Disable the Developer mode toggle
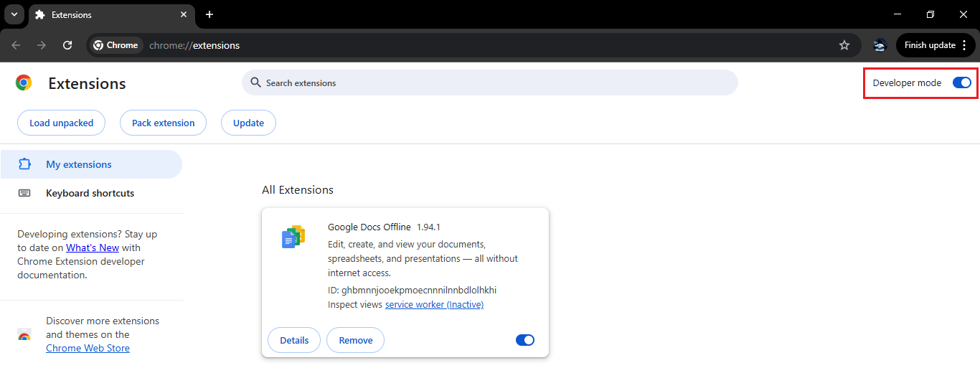Image resolution: width=980 pixels, height=368 pixels. (961, 82)
